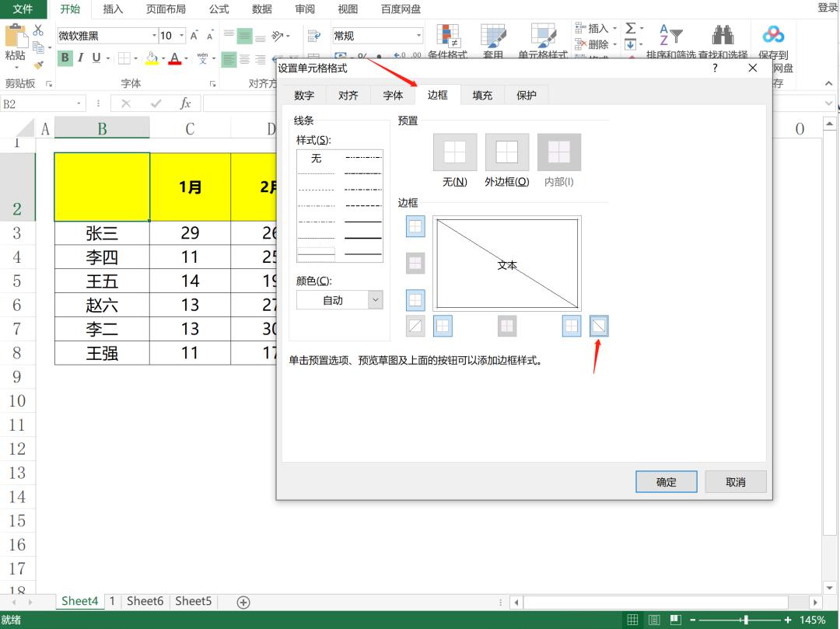
Task: Select the 无(N) no-border preset
Action: coord(454,152)
